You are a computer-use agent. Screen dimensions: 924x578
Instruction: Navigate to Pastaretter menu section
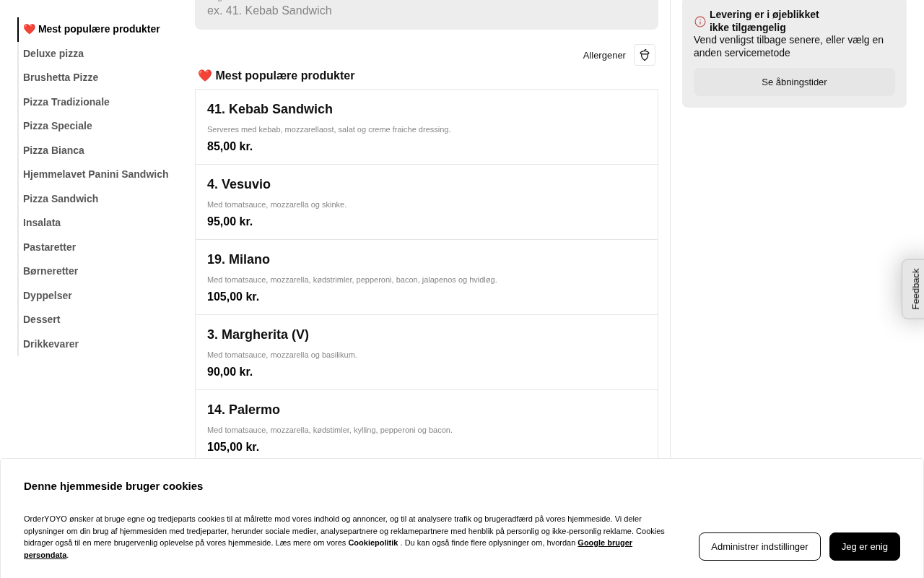49,247
